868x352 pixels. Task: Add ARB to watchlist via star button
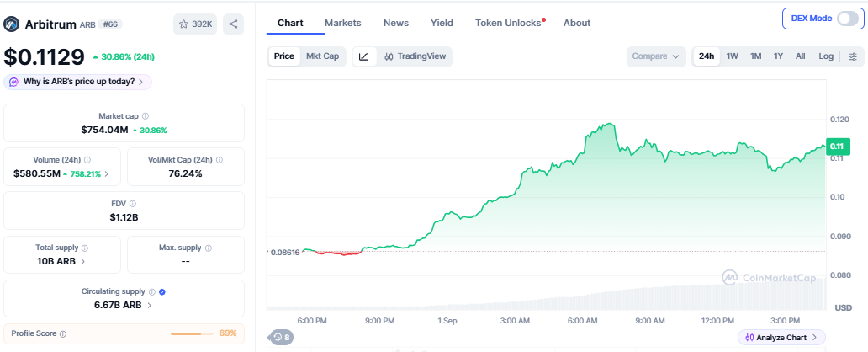pyautogui.click(x=195, y=24)
